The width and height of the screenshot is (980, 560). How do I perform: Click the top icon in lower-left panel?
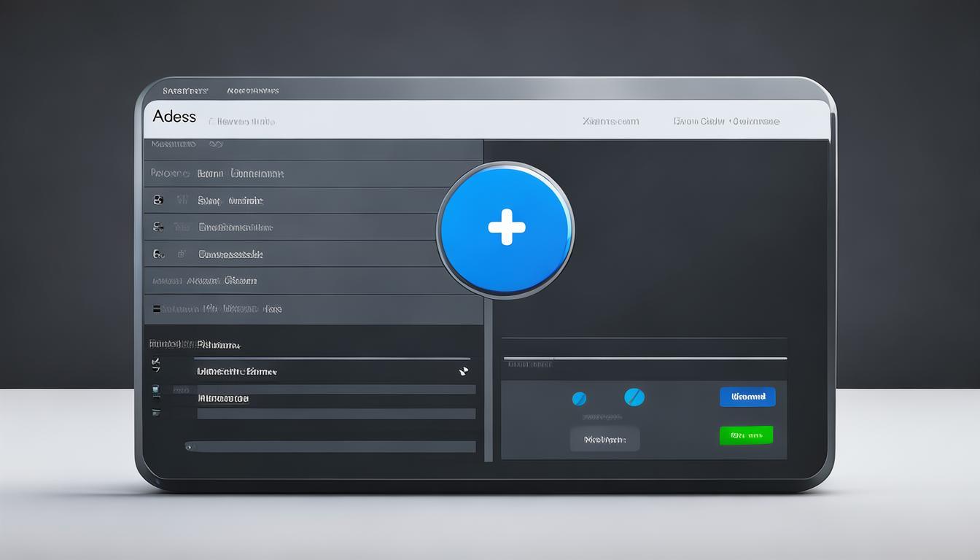coord(155,364)
